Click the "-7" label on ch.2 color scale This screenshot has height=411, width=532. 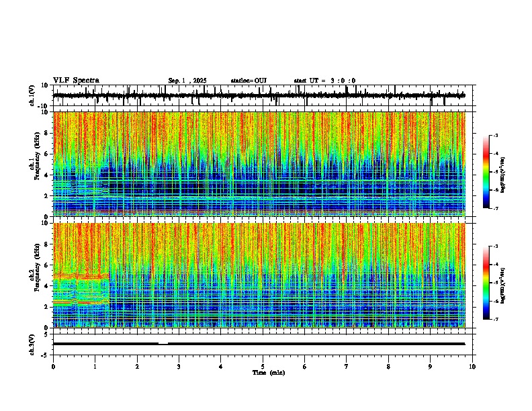point(496,320)
